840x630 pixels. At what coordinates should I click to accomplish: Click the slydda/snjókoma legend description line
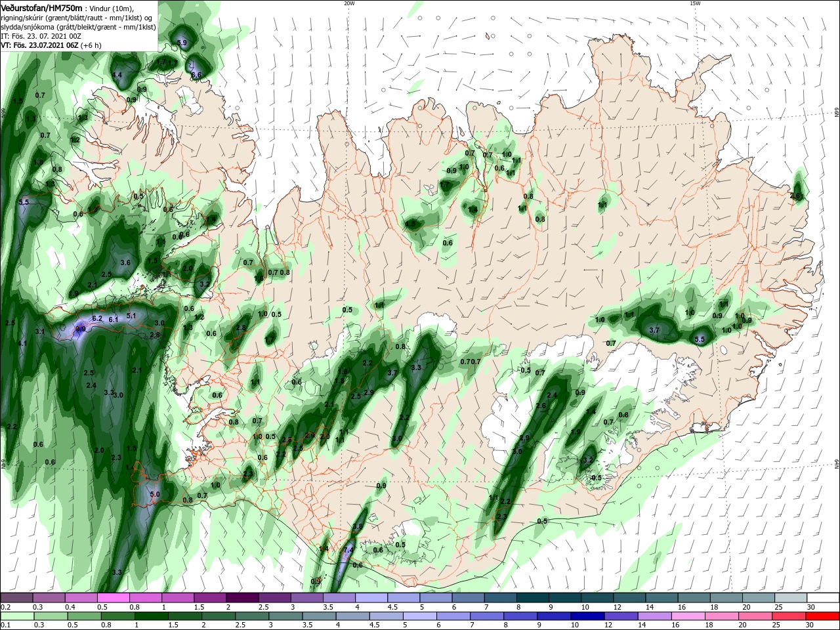tap(79, 27)
